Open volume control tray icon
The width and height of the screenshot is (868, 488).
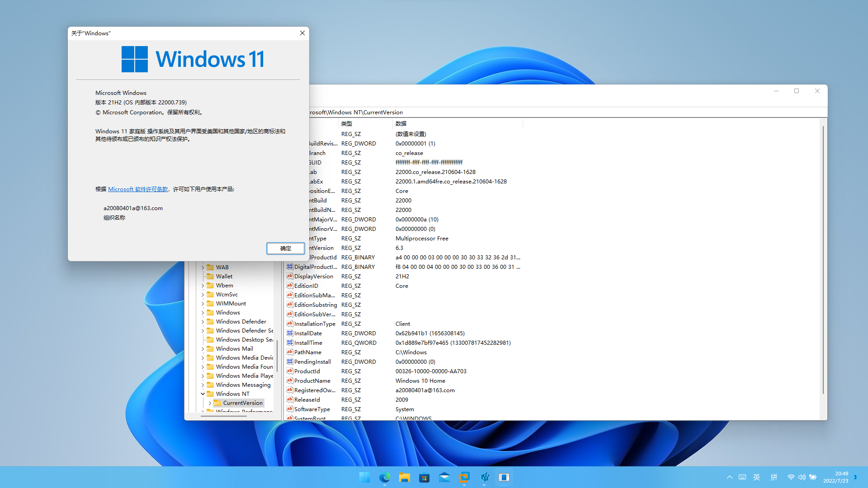tap(802, 477)
